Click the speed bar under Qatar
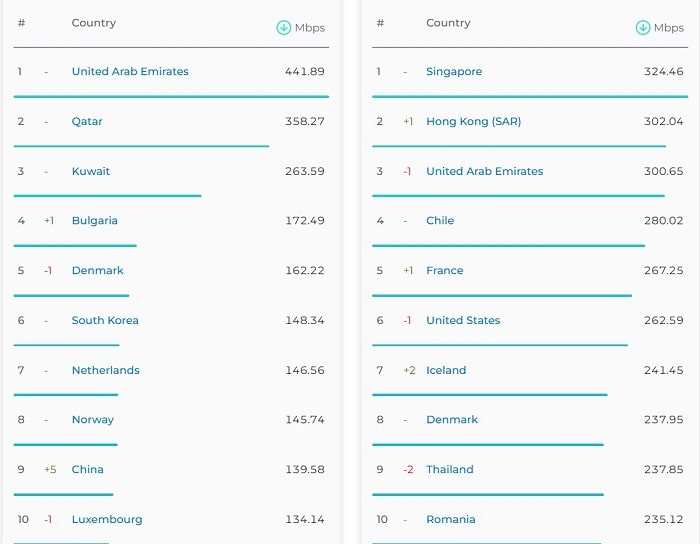 pyautogui.click(x=141, y=146)
